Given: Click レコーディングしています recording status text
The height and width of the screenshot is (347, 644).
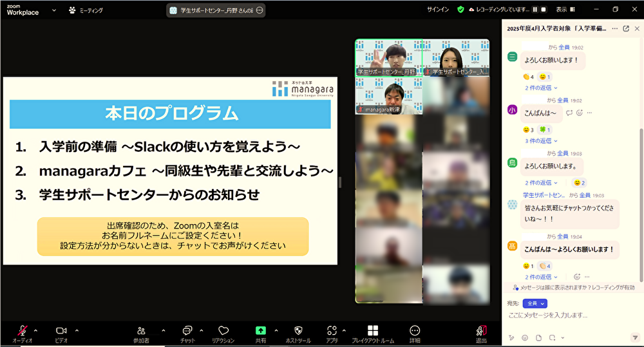Looking at the screenshot, I should tap(503, 10).
